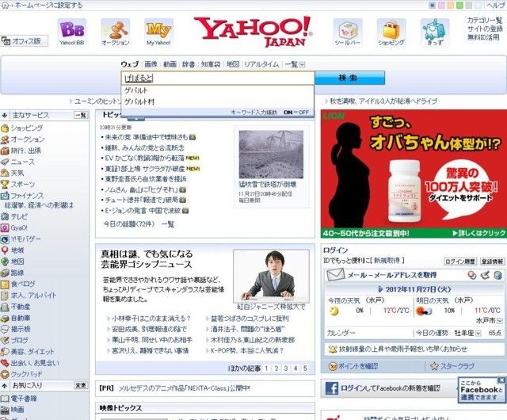
Task: Open the ショッピング bag icon in header
Action: (x=391, y=32)
